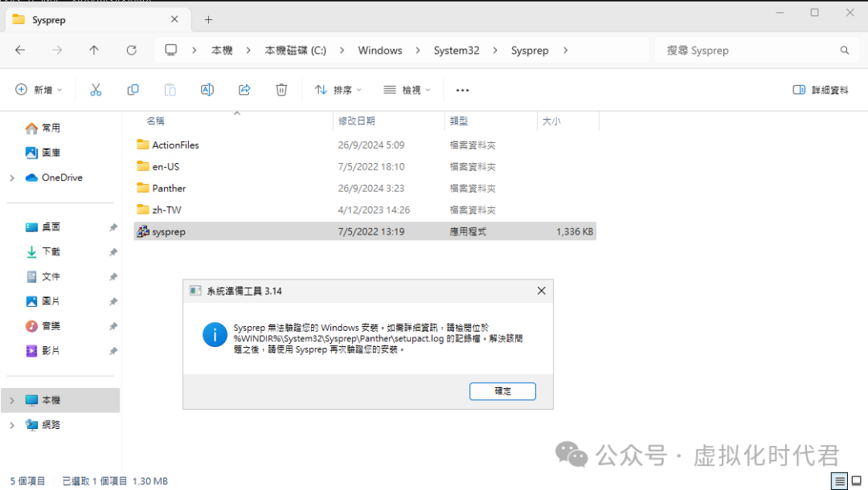
Task: Click the Copy toolbar icon
Action: pos(133,90)
